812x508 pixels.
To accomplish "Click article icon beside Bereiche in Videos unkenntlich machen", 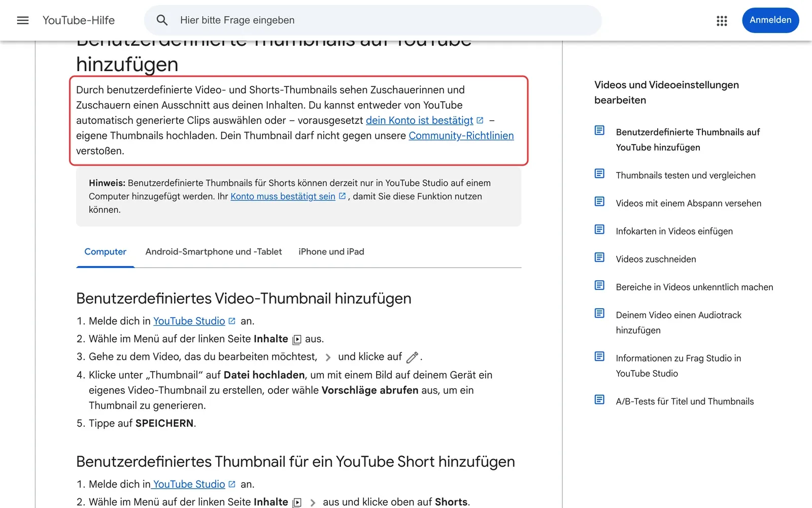I will pos(599,285).
